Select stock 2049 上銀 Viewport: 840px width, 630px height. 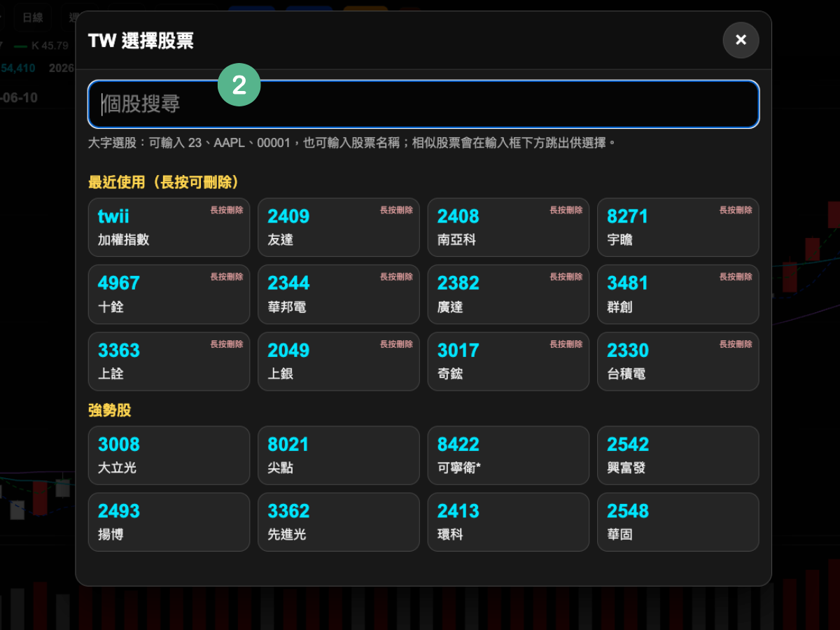339,361
